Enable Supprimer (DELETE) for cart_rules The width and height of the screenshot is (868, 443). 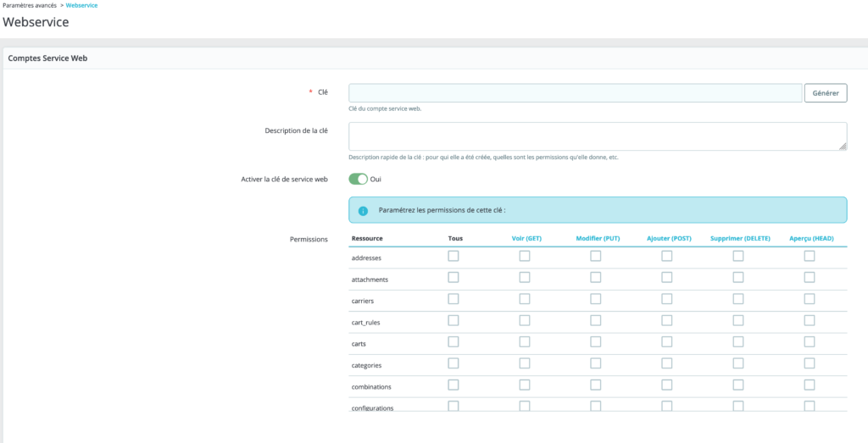point(738,320)
